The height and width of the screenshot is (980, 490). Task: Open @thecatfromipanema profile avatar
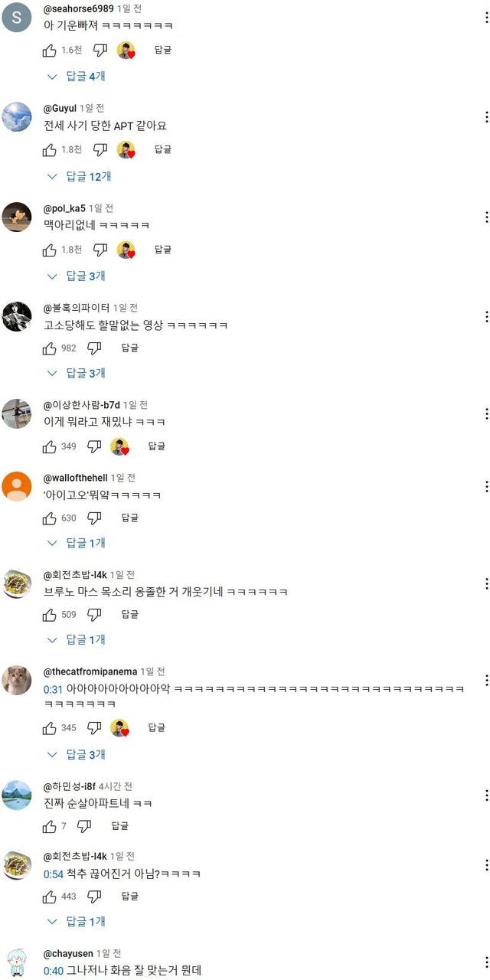coord(17,680)
